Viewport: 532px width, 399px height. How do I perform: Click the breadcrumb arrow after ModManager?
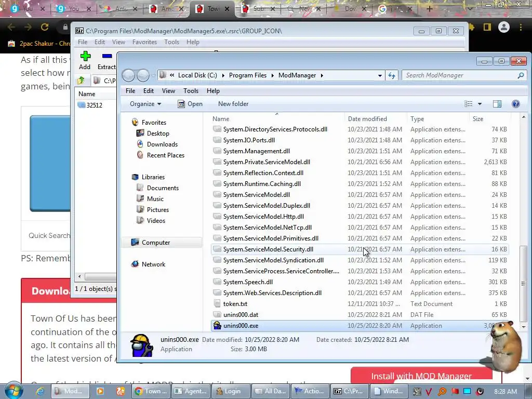(322, 75)
